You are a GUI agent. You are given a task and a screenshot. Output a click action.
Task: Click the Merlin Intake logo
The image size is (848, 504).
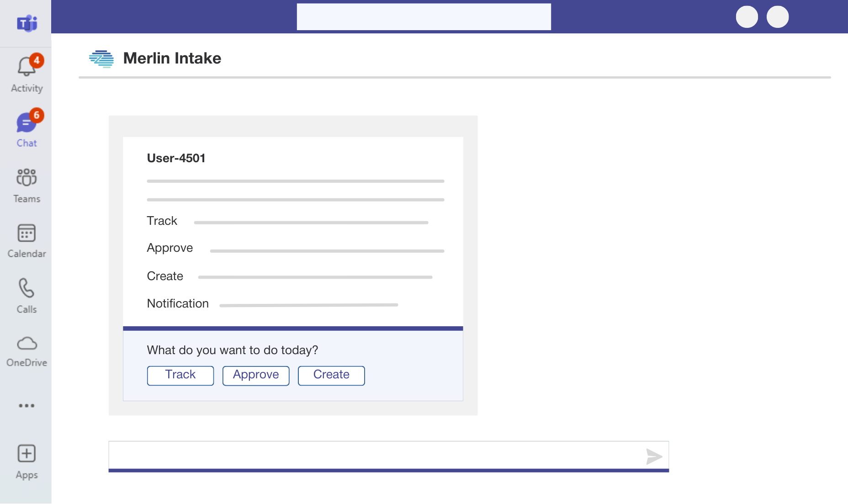click(101, 58)
